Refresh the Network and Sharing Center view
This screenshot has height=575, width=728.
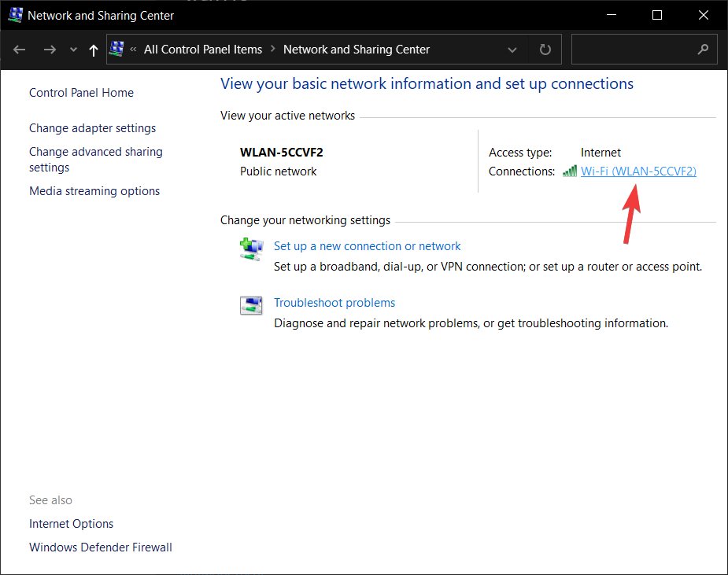click(x=545, y=50)
